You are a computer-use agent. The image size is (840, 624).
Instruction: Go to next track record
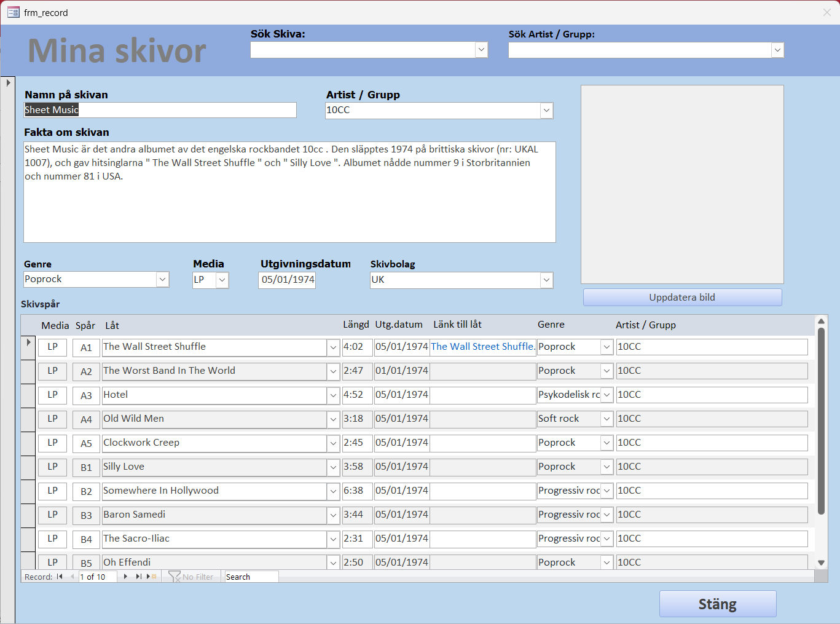(x=125, y=577)
